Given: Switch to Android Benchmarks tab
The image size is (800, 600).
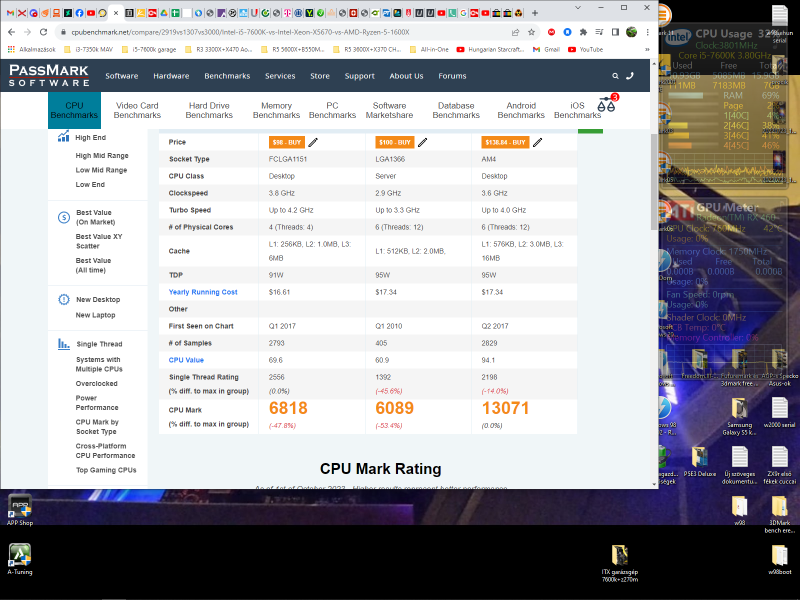Looking at the screenshot, I should 521,110.
